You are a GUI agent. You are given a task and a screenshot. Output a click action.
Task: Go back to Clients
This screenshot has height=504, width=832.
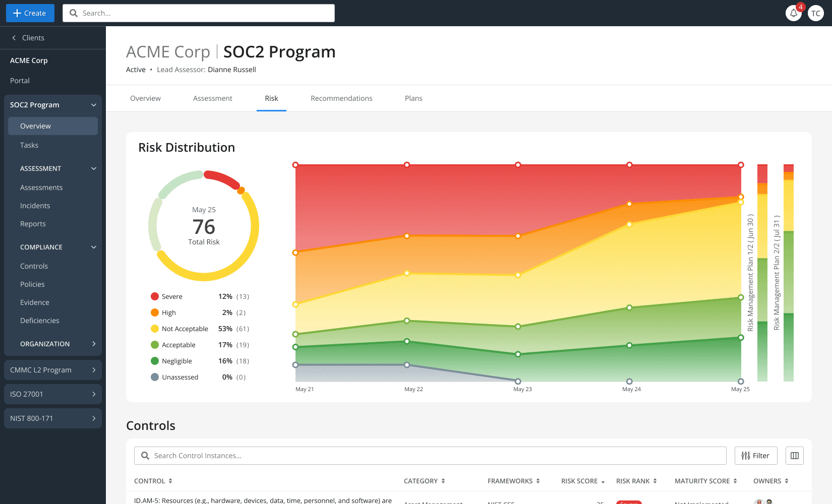[x=28, y=38]
